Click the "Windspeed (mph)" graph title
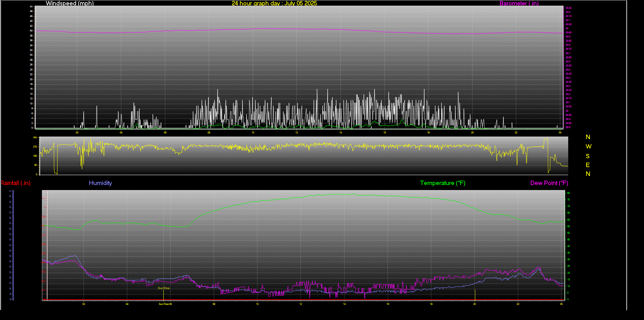The image size is (644, 320). 69,3
